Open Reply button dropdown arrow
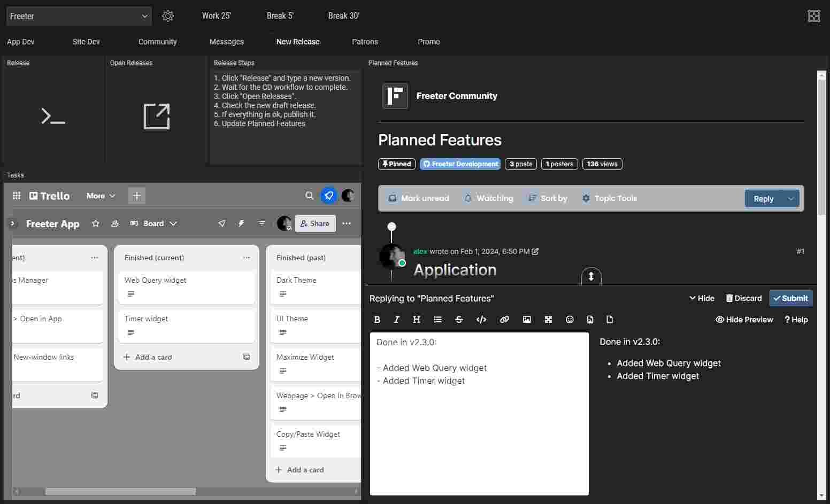830x504 pixels. [790, 198]
